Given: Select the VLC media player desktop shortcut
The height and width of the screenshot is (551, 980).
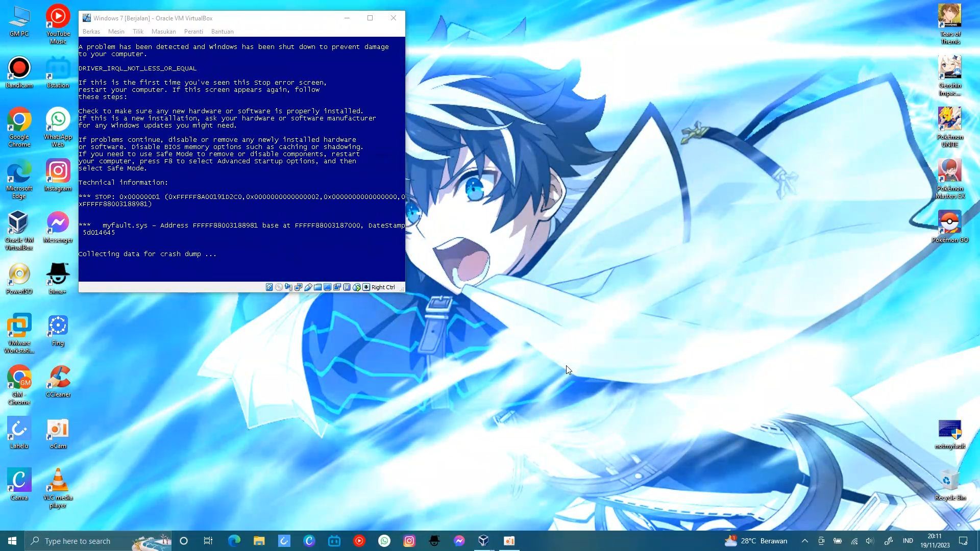Looking at the screenshot, I should [x=58, y=488].
